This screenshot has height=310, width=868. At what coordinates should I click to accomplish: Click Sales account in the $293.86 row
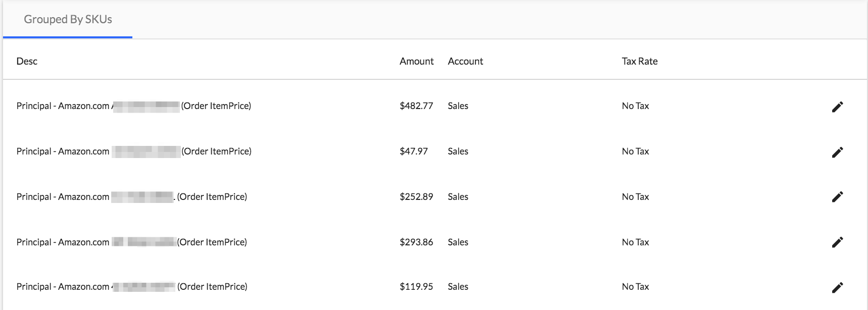(x=458, y=242)
